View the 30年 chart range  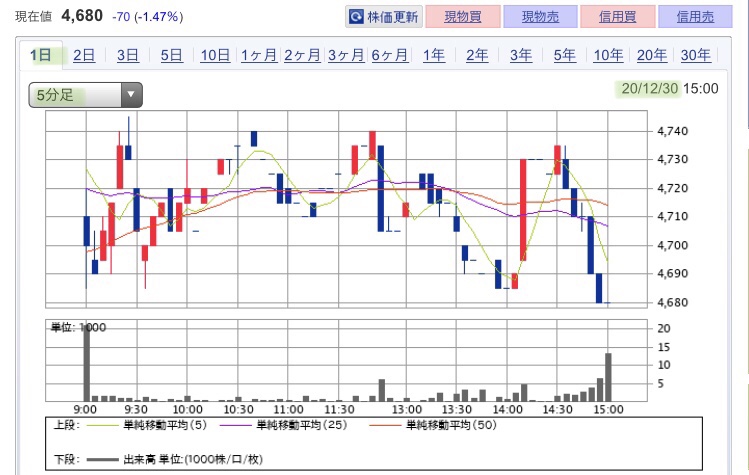click(696, 55)
